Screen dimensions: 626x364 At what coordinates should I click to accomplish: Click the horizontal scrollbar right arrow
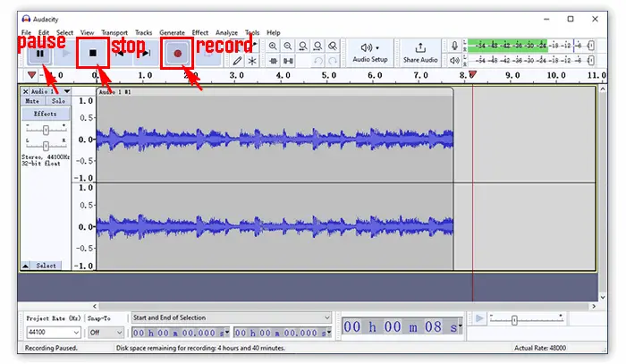pyautogui.click(x=594, y=307)
